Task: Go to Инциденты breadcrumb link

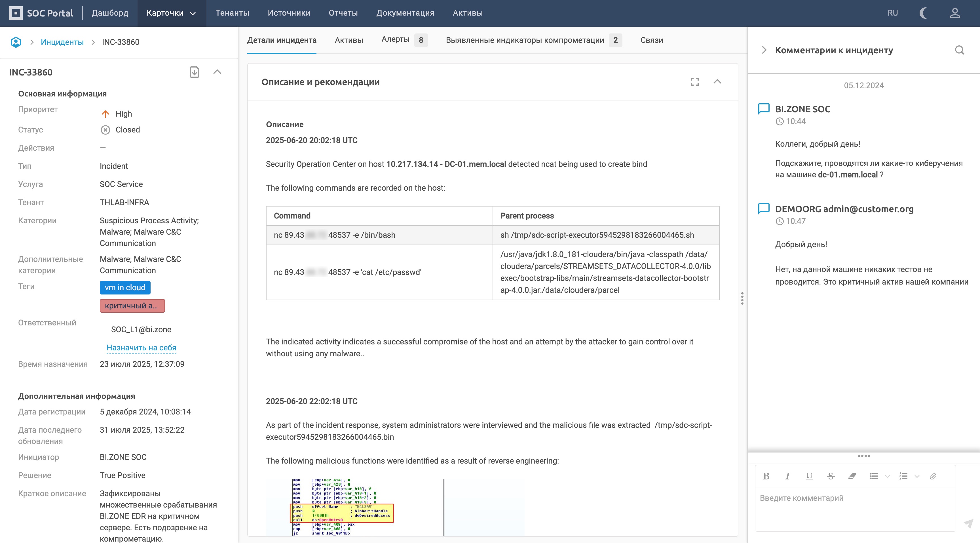Action: [x=62, y=42]
